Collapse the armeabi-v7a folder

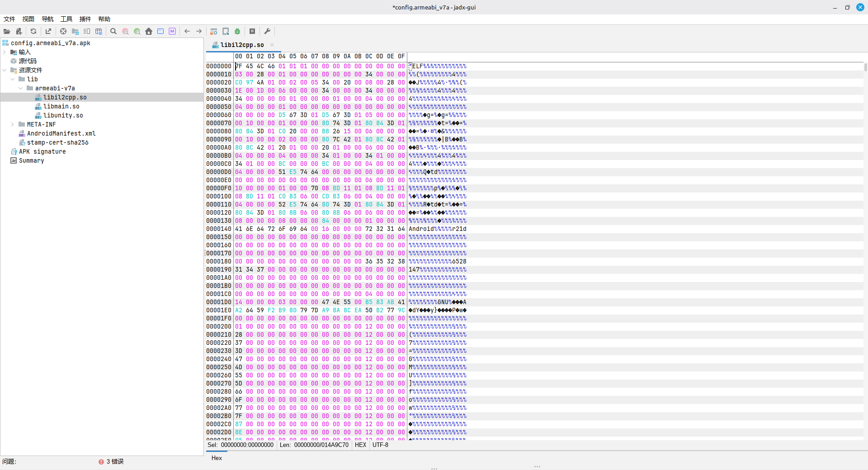click(x=21, y=88)
